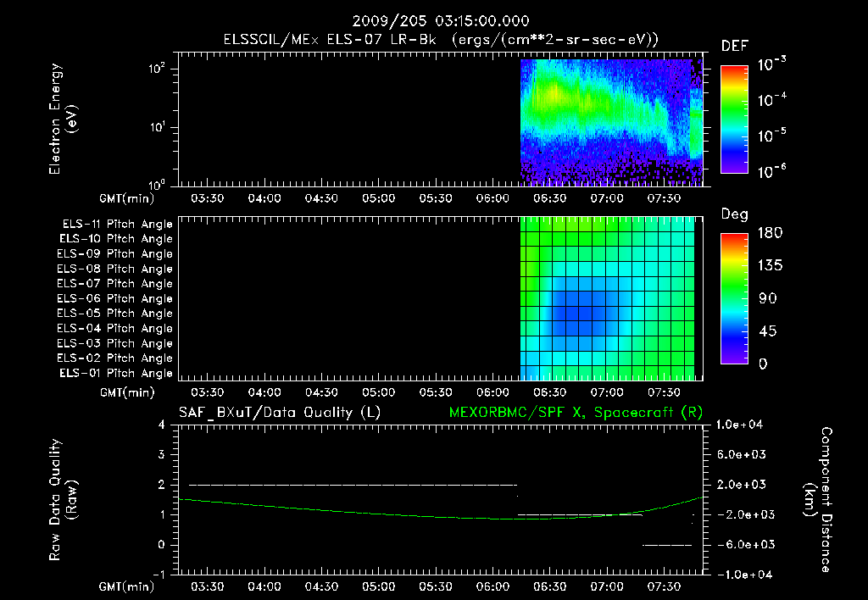Screen dimensions: 868x600
Task: Select ELS-02 Pitch Angle row label
Action: pyautogui.click(x=115, y=358)
